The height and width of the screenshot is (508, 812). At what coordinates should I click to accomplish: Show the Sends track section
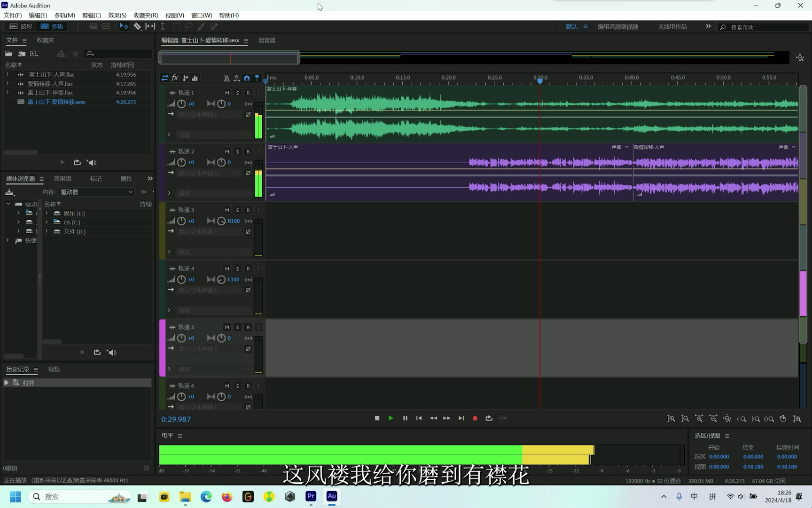[x=185, y=78]
